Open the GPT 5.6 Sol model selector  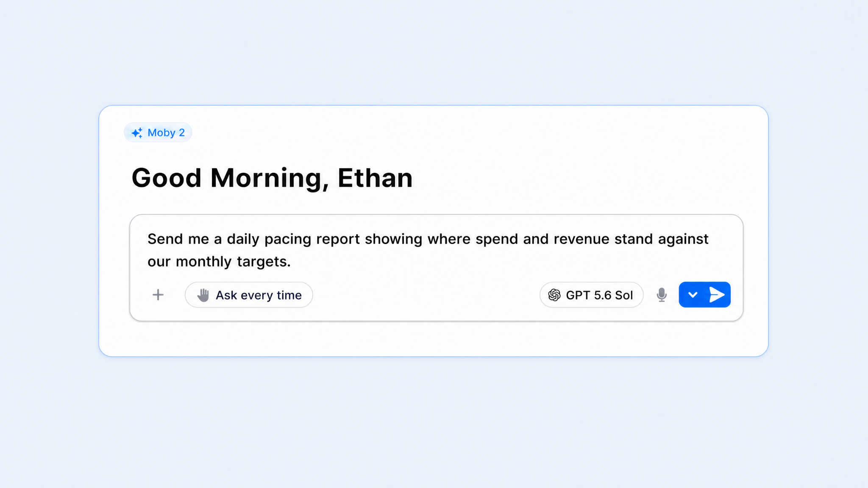pyautogui.click(x=591, y=295)
